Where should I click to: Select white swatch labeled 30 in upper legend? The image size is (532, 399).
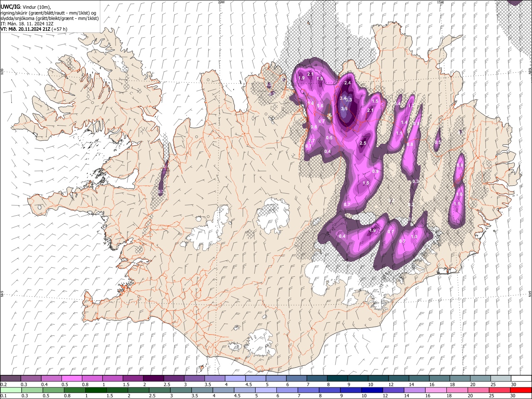tap(521, 379)
